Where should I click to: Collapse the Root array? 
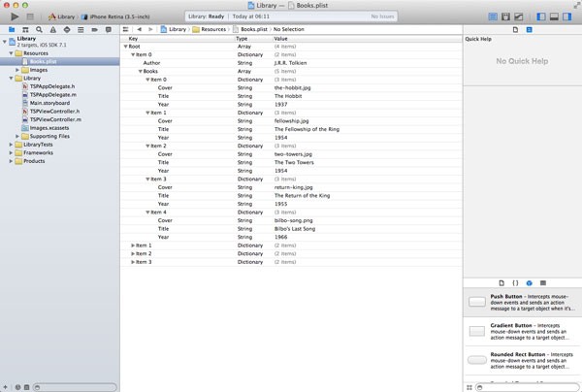coord(125,47)
